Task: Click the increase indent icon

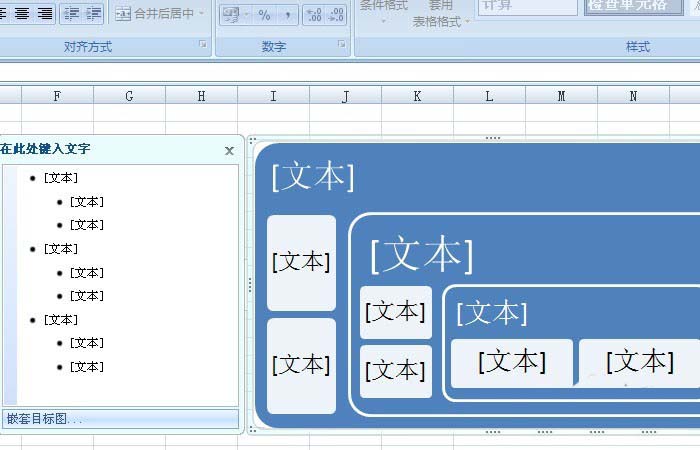Action: (x=93, y=14)
